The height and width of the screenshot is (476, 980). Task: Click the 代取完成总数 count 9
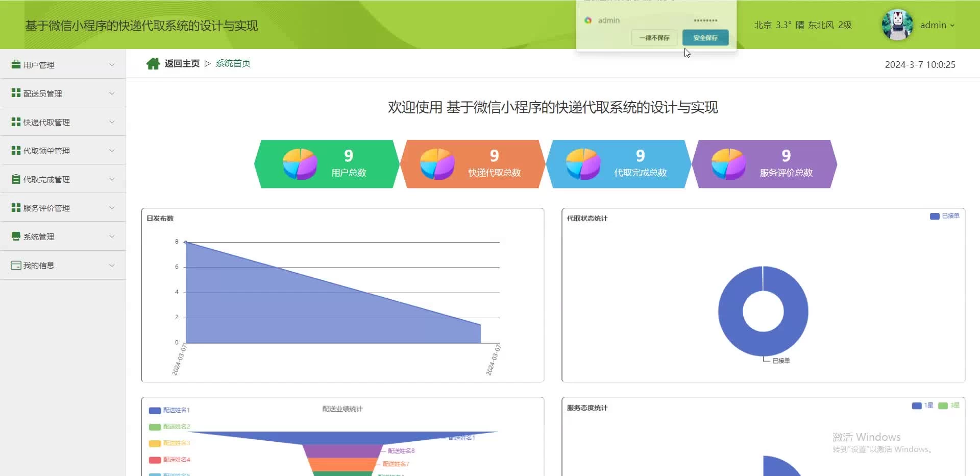[640, 155]
